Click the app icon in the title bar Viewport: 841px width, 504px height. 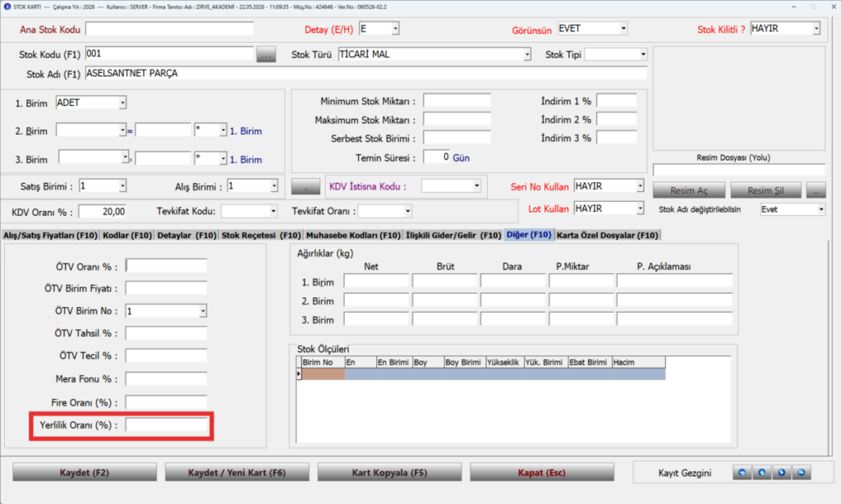tap(7, 7)
